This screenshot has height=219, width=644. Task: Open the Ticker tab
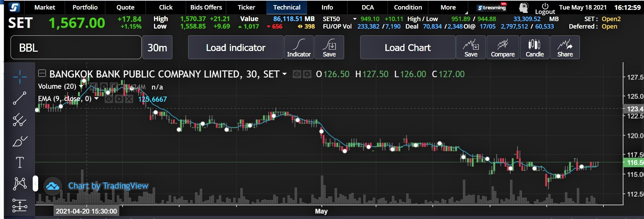[x=246, y=7]
